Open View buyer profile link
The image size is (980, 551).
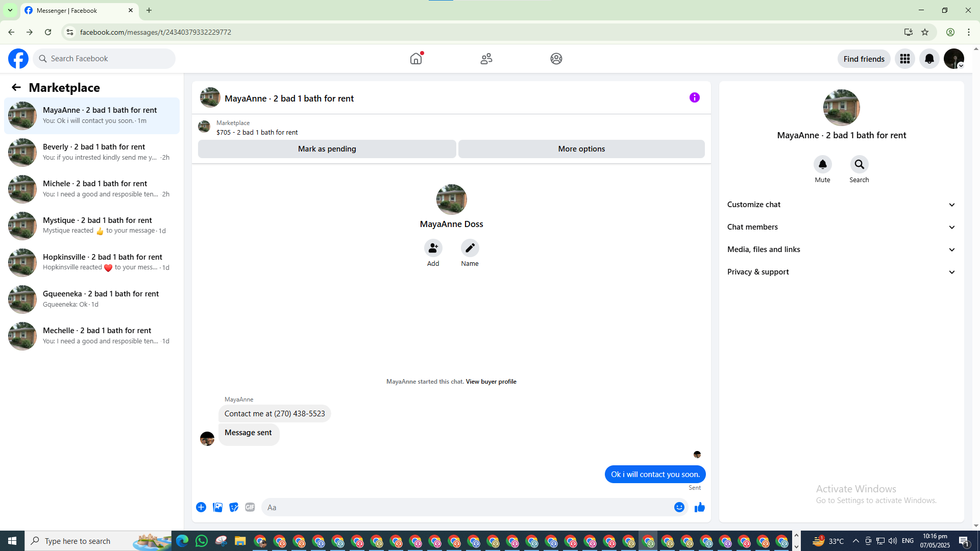click(491, 382)
